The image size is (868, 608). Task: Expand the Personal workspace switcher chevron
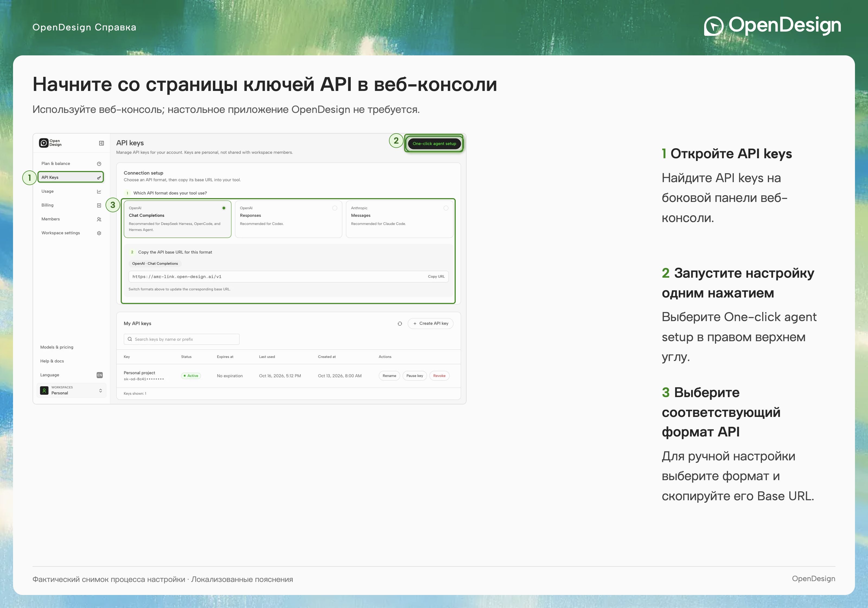click(x=101, y=391)
